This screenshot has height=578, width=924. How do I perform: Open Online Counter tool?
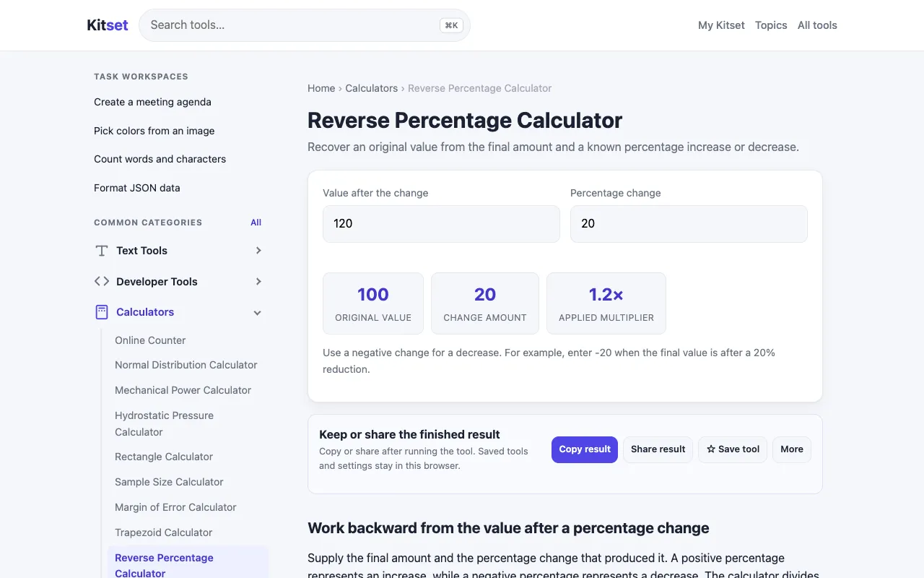150,340
